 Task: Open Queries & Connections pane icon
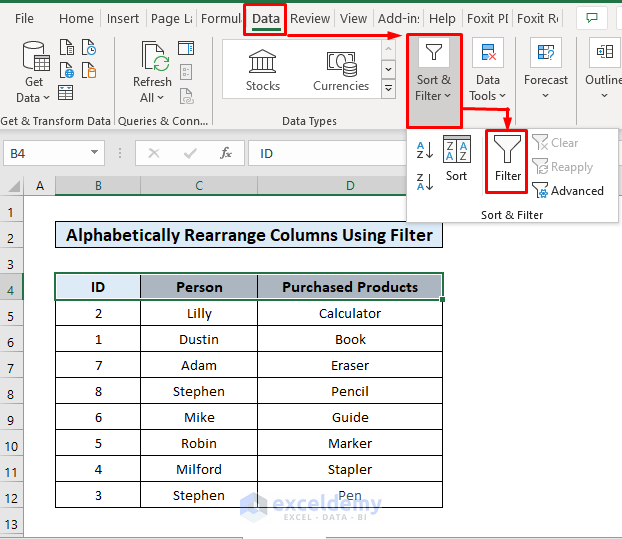(186, 48)
